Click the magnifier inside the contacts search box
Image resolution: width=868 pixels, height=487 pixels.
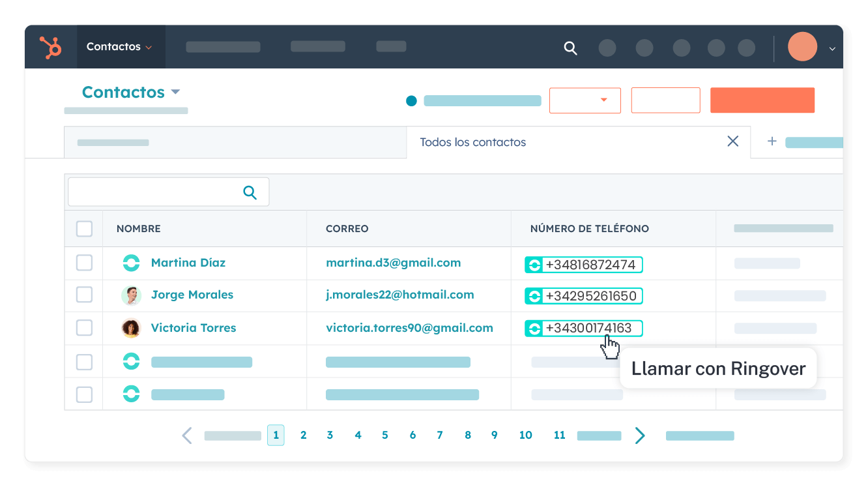click(x=250, y=192)
